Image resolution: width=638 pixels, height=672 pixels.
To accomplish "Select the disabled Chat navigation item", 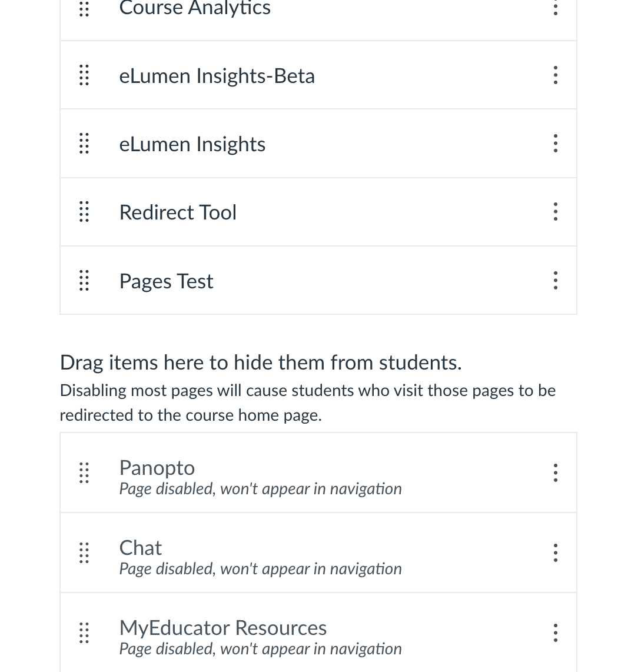I will point(141,548).
